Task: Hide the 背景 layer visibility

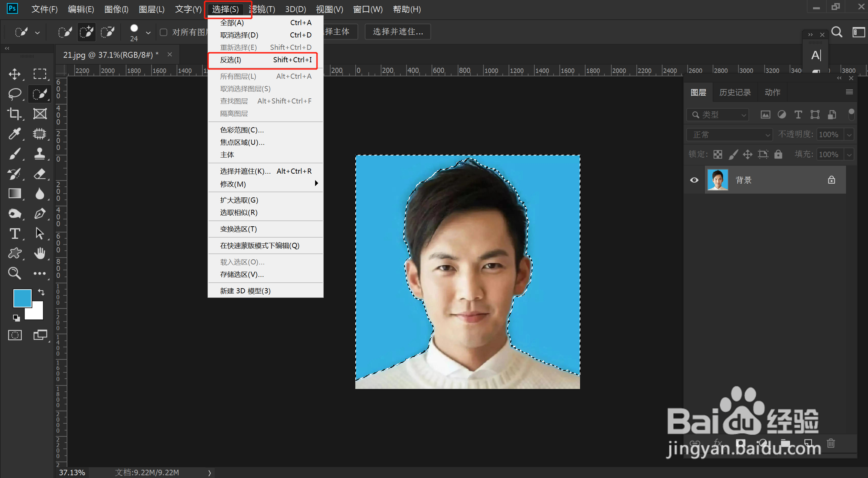Action: click(x=694, y=180)
